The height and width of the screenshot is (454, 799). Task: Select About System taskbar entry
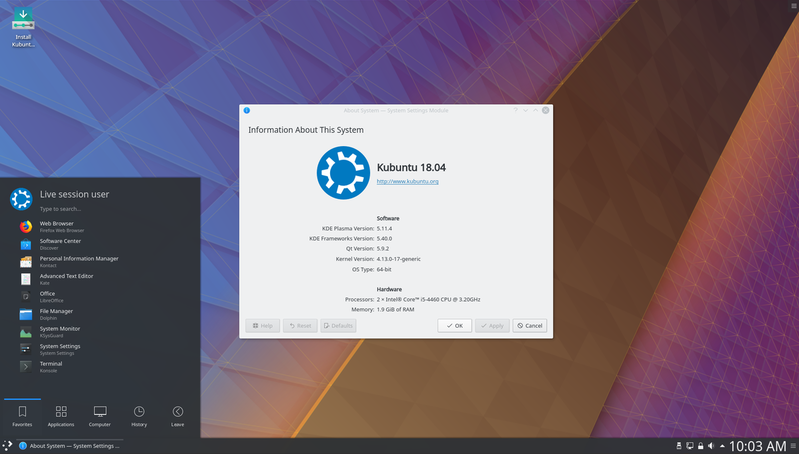[69, 446]
